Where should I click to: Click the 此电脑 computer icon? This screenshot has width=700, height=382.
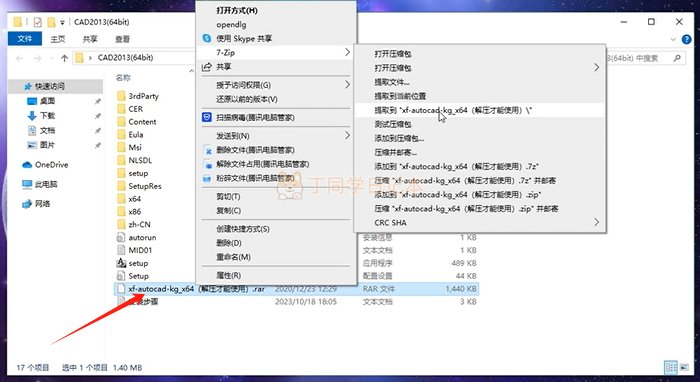[x=27, y=184]
